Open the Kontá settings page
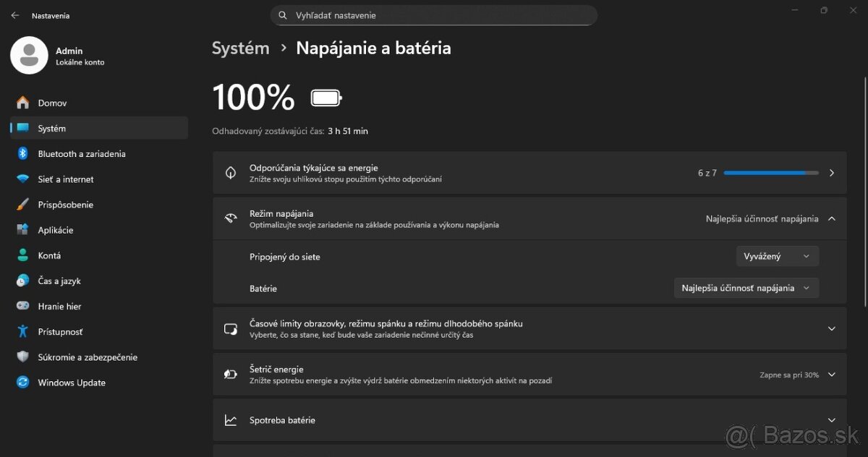The width and height of the screenshot is (868, 457). pyautogui.click(x=49, y=255)
